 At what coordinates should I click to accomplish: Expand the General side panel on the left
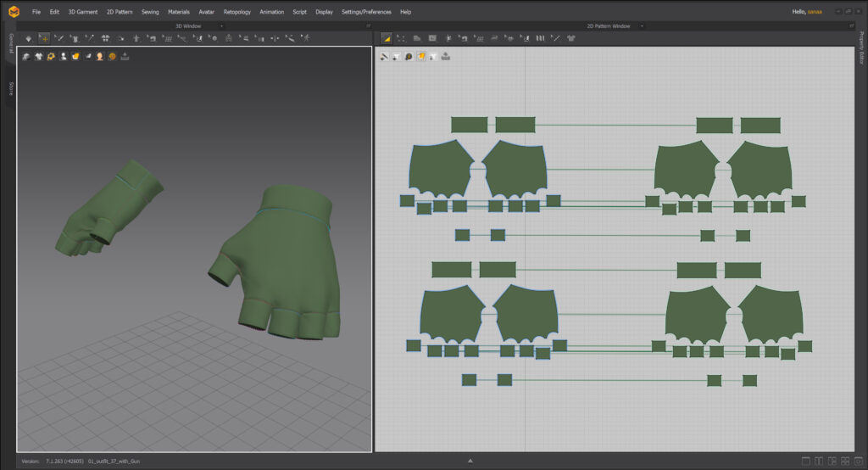tap(11, 44)
